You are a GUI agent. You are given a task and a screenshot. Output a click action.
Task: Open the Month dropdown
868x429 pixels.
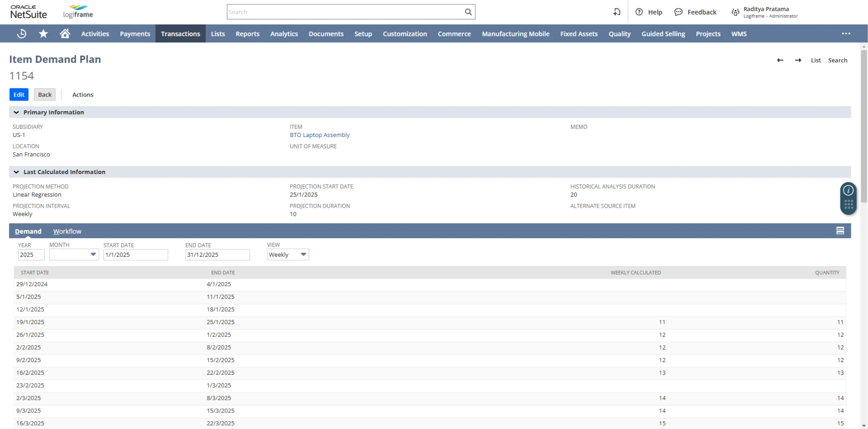point(93,255)
